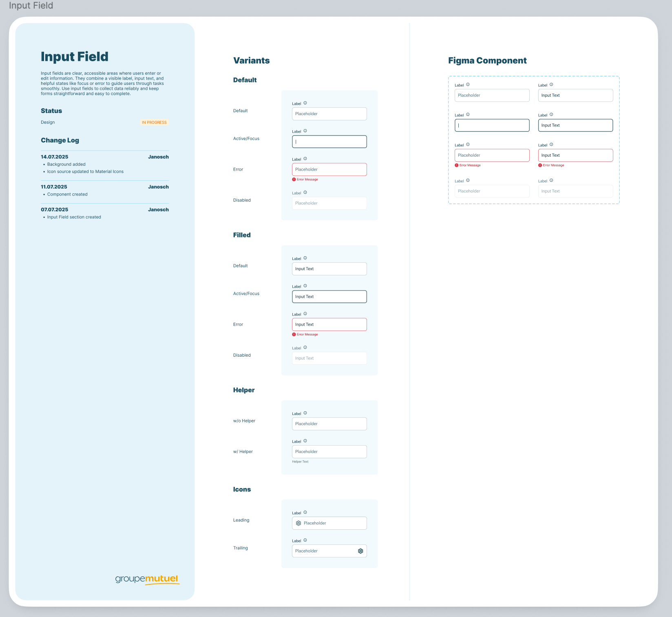Viewport: 672px width, 617px height.
Task: Click the Input Field frame title at top
Action: point(31,6)
